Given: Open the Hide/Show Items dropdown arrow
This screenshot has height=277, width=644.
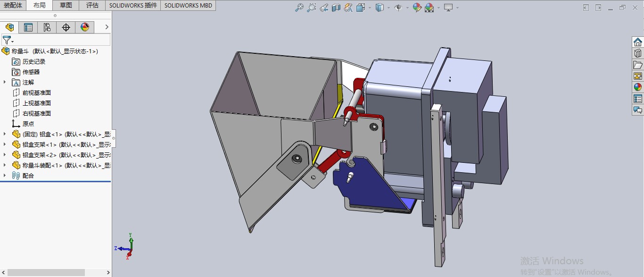Looking at the screenshot, I should [x=407, y=8].
